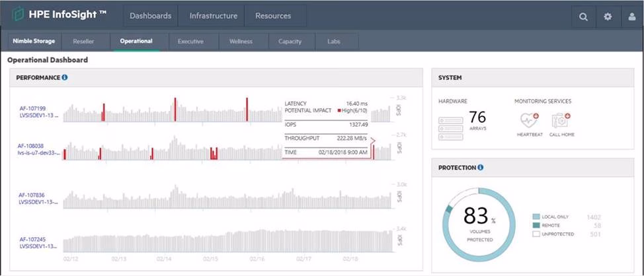Click the Local Only legend swatch

[536, 217]
